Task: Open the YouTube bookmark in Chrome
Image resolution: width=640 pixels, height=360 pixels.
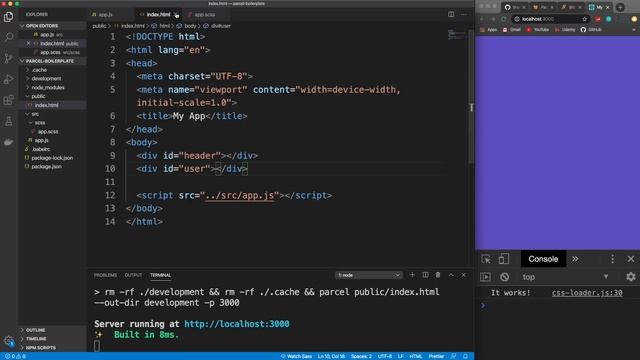Action: point(538,30)
